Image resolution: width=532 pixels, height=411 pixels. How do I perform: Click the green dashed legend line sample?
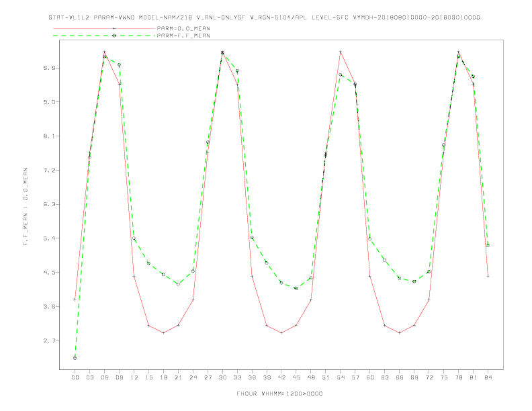(104, 36)
